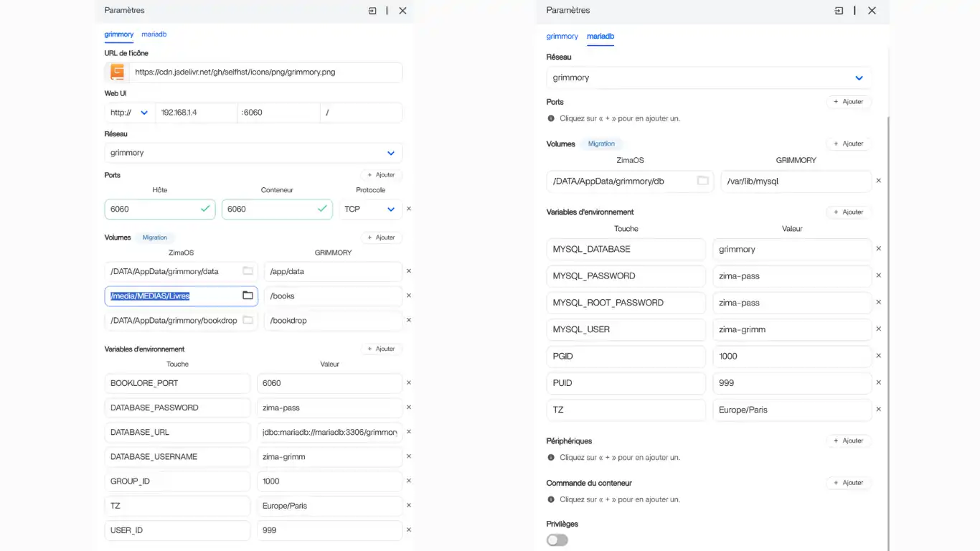The height and width of the screenshot is (551, 980).
Task: Remove the /var/lib/mysql volume row
Action: [x=879, y=181]
